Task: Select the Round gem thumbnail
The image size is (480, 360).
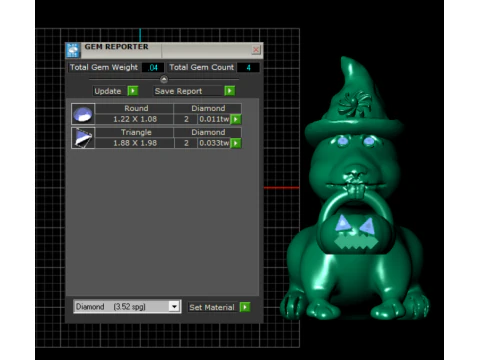Action: pos(83,114)
